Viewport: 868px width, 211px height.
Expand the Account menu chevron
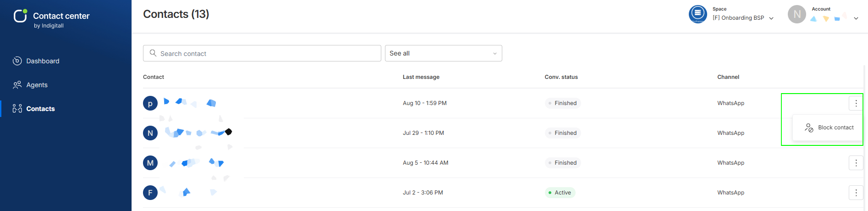(856, 18)
